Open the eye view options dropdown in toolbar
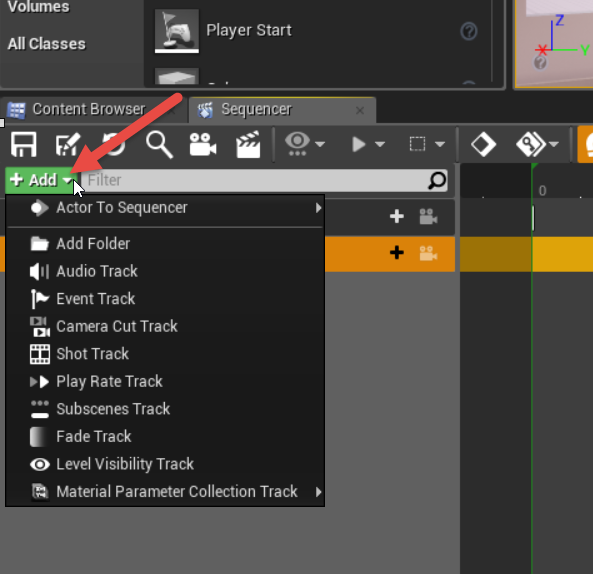The width and height of the screenshot is (593, 574). click(320, 144)
